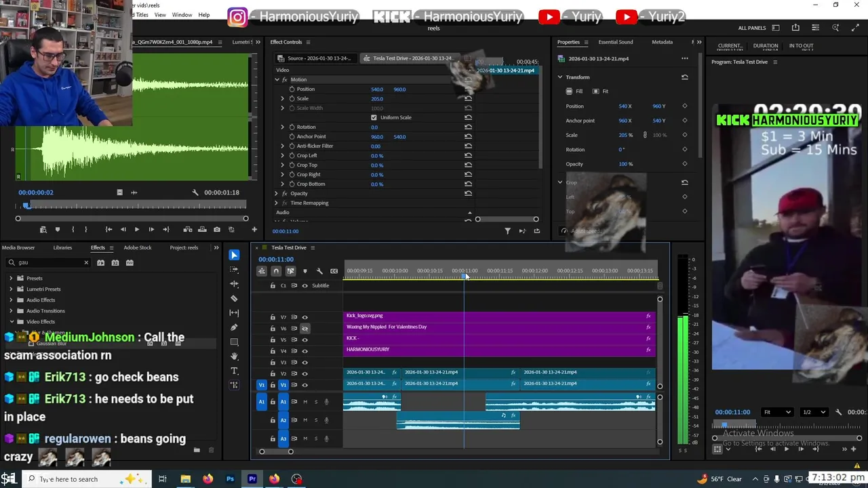
Task: Switch to Metadata tab
Action: point(662,42)
